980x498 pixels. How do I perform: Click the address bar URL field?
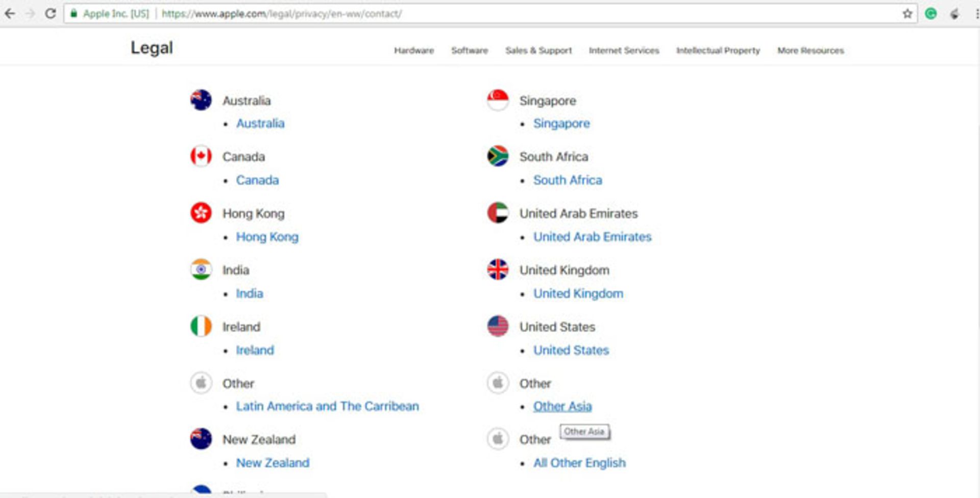459,14
